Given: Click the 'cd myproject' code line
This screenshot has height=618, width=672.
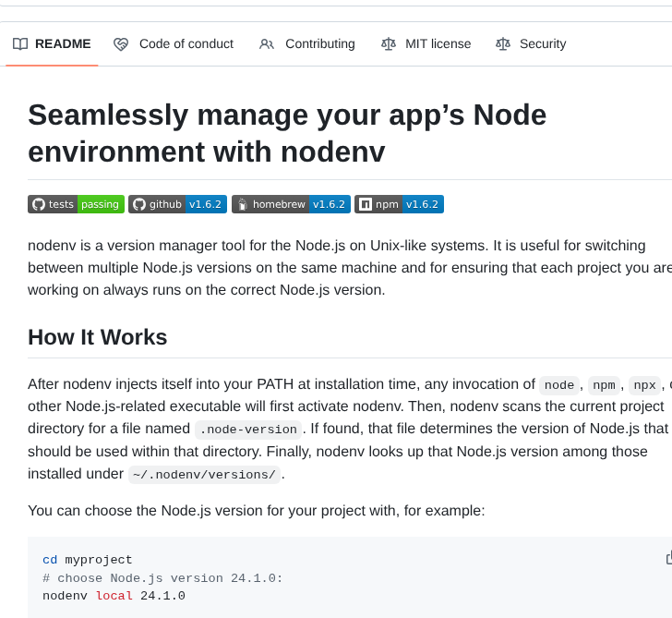Looking at the screenshot, I should 88,560.
